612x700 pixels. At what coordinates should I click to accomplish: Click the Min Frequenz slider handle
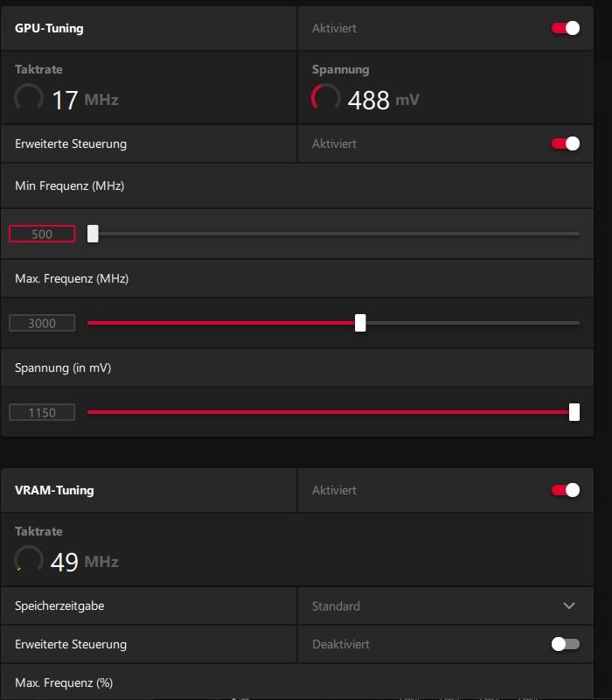click(x=93, y=234)
